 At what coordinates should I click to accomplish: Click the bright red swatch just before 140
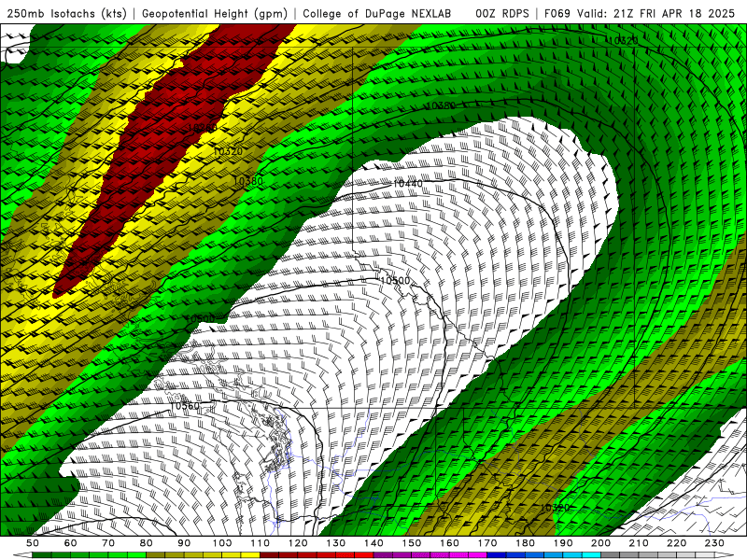364,555
